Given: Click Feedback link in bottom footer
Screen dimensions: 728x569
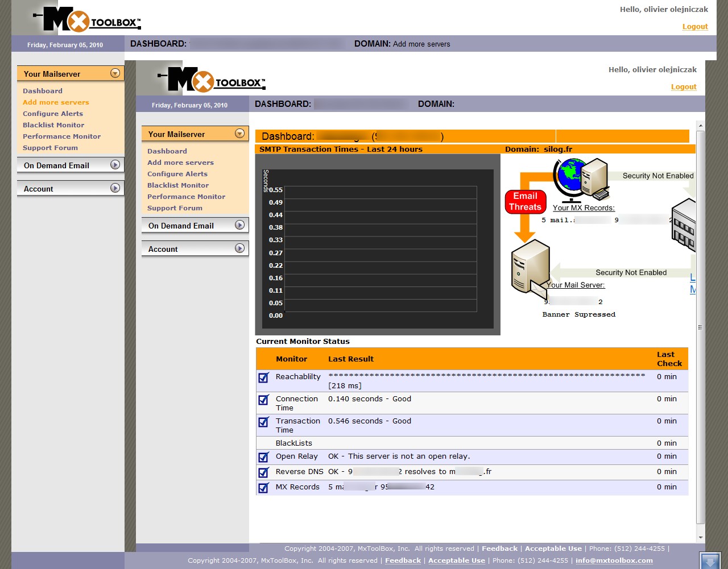Looking at the screenshot, I should [x=403, y=560].
